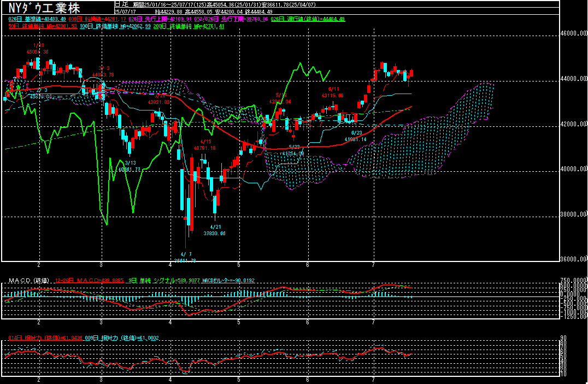This screenshot has height=384, width=588.
Task: Select the opening price 始44229.88
Action: coord(168,11)
